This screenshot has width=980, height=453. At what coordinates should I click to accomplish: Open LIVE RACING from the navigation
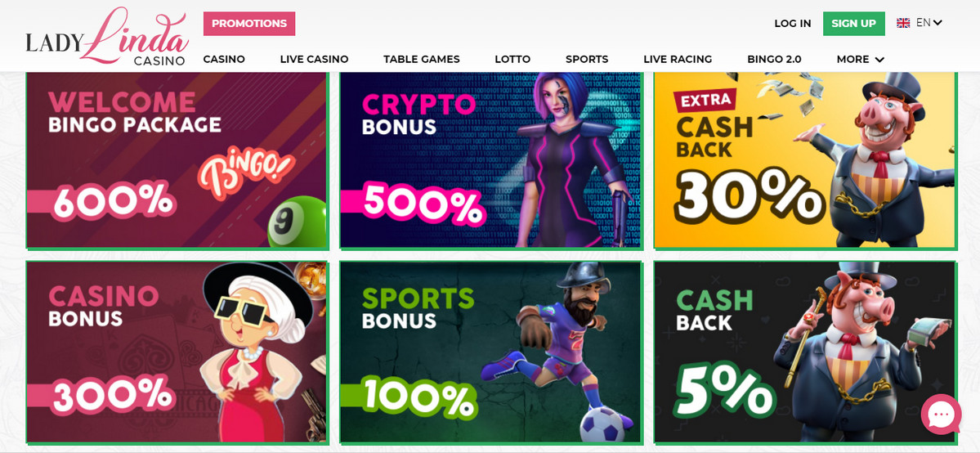point(678,60)
